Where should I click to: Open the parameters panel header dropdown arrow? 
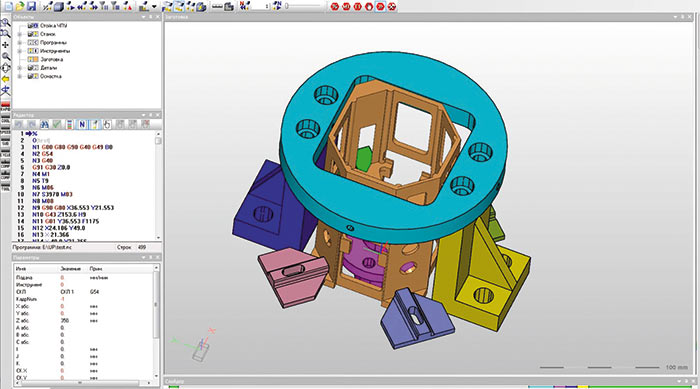144,258
